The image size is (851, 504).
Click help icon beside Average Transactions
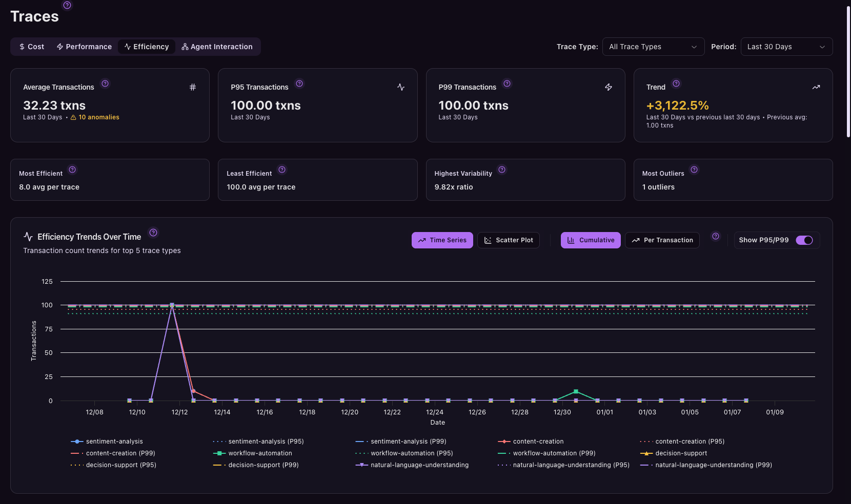pyautogui.click(x=105, y=83)
